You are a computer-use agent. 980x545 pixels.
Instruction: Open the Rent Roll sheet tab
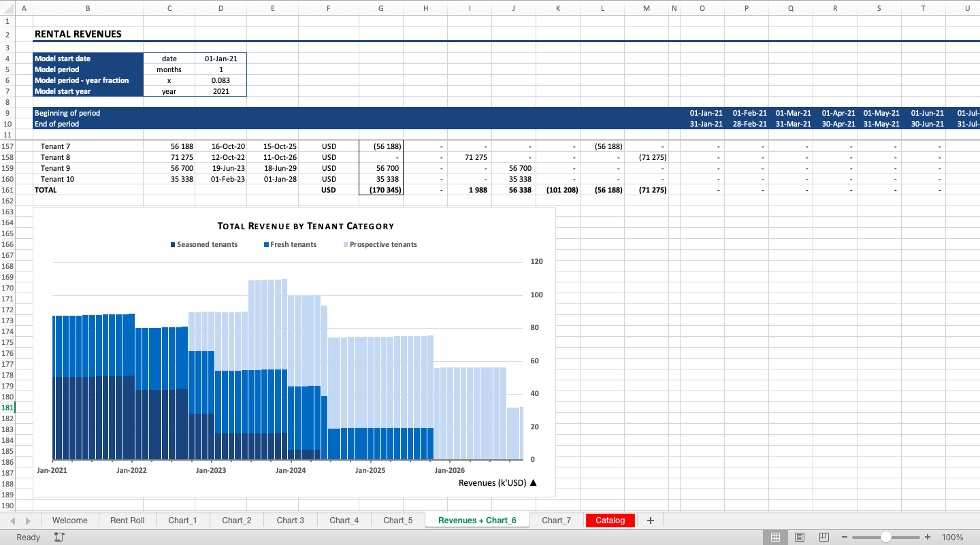pos(127,521)
